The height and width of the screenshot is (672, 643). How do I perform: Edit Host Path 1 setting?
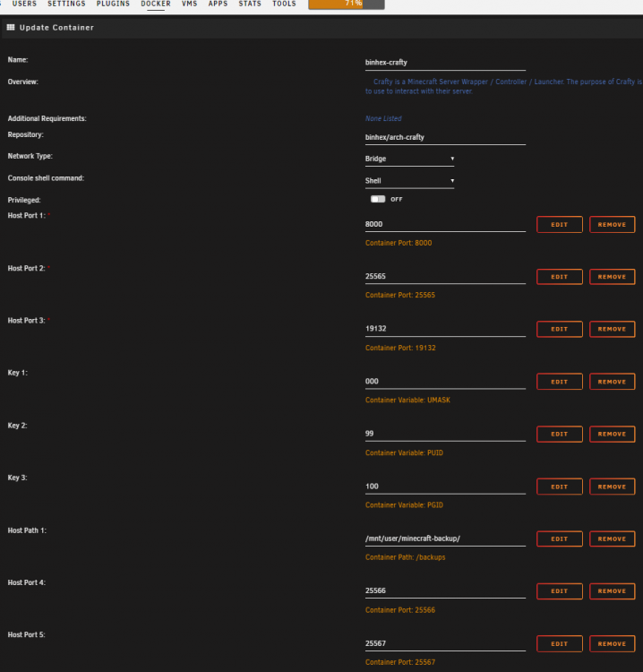560,539
